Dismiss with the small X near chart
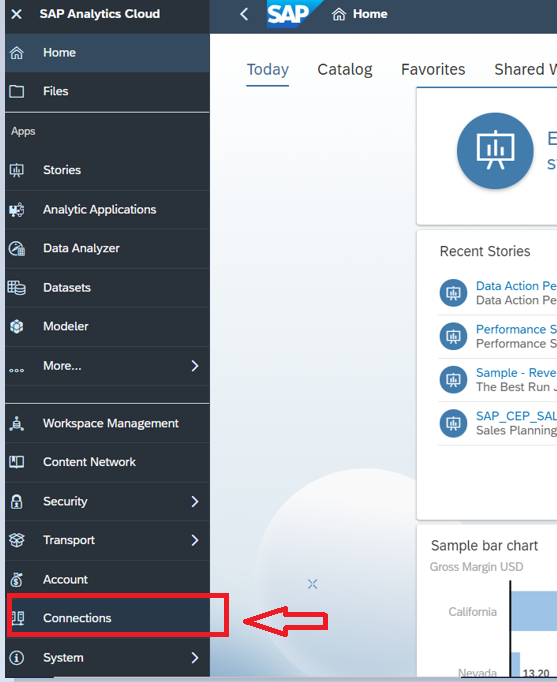 312,584
